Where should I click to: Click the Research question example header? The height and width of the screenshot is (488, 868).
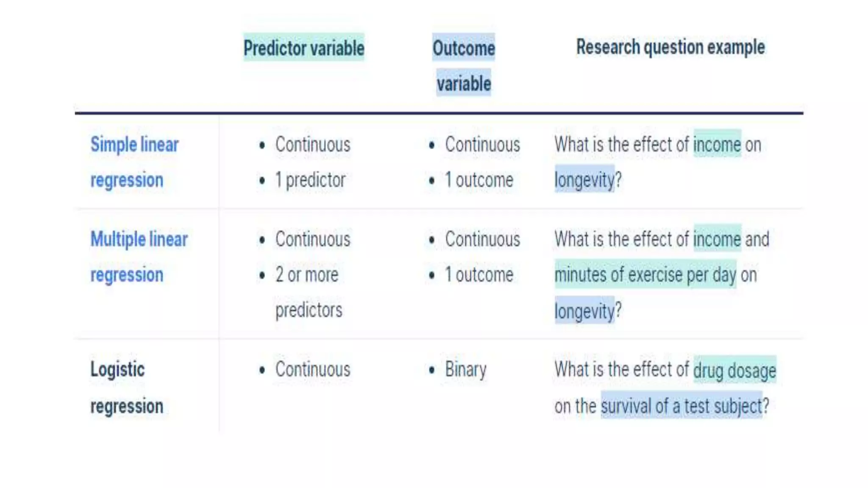click(x=670, y=47)
